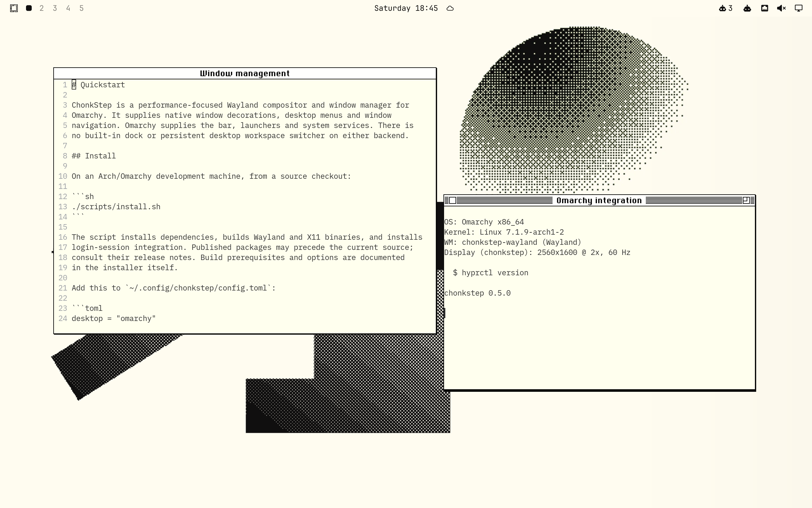Click line 5 starting 'navigation. Omarchy supplies'
The height and width of the screenshot is (508, 812).
pos(243,126)
